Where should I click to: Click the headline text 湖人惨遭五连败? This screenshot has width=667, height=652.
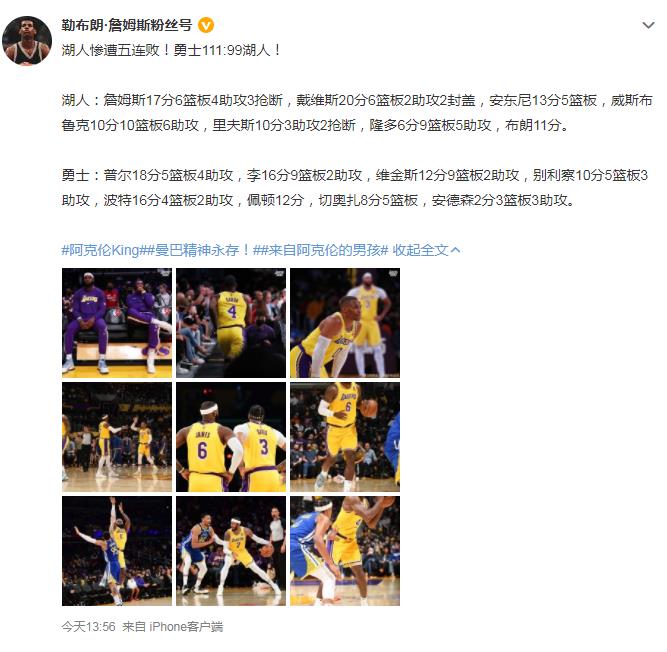pyautogui.click(x=110, y=50)
